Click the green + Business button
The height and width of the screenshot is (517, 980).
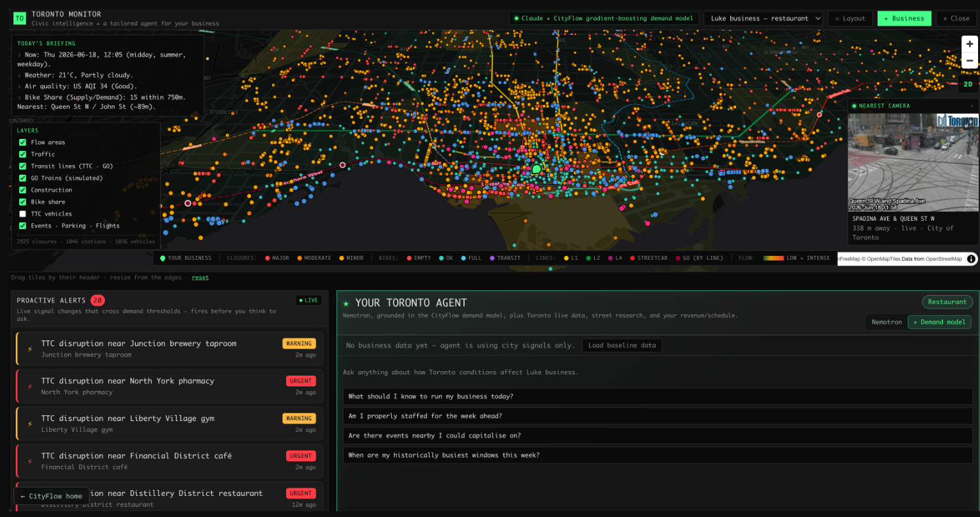coord(904,19)
